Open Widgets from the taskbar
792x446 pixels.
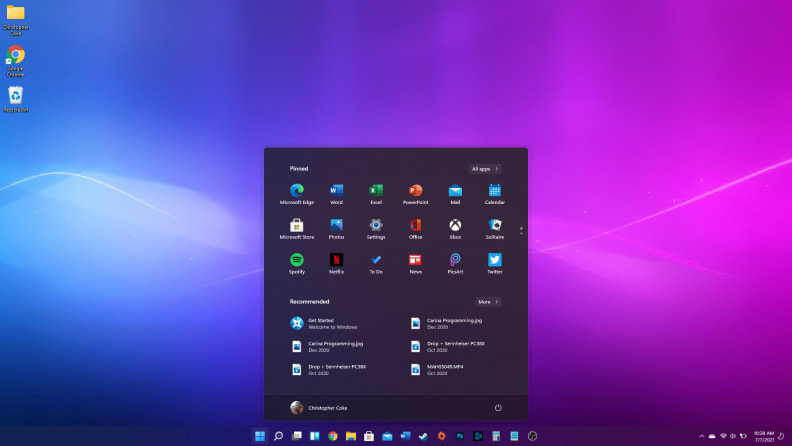point(315,436)
